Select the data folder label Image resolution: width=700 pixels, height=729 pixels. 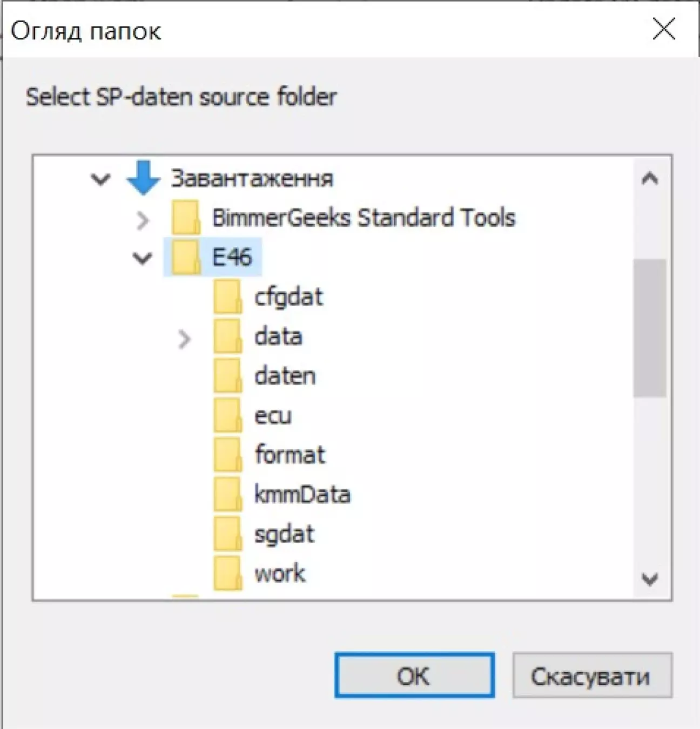coord(279,336)
